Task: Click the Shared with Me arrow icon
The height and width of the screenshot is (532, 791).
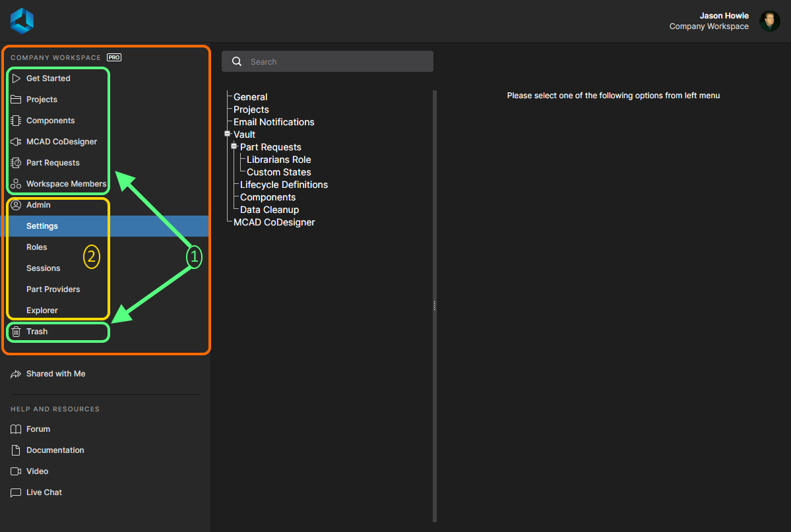Action: (16, 374)
